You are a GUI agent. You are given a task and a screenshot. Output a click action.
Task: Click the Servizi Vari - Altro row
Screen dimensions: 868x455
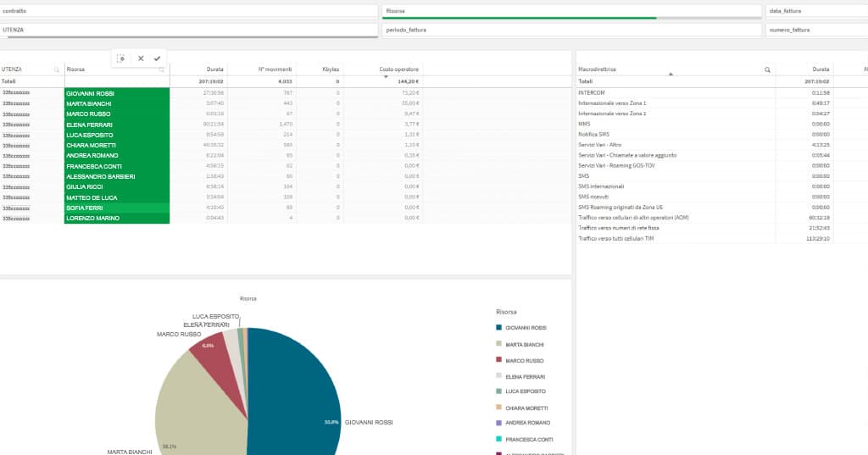click(x=722, y=145)
